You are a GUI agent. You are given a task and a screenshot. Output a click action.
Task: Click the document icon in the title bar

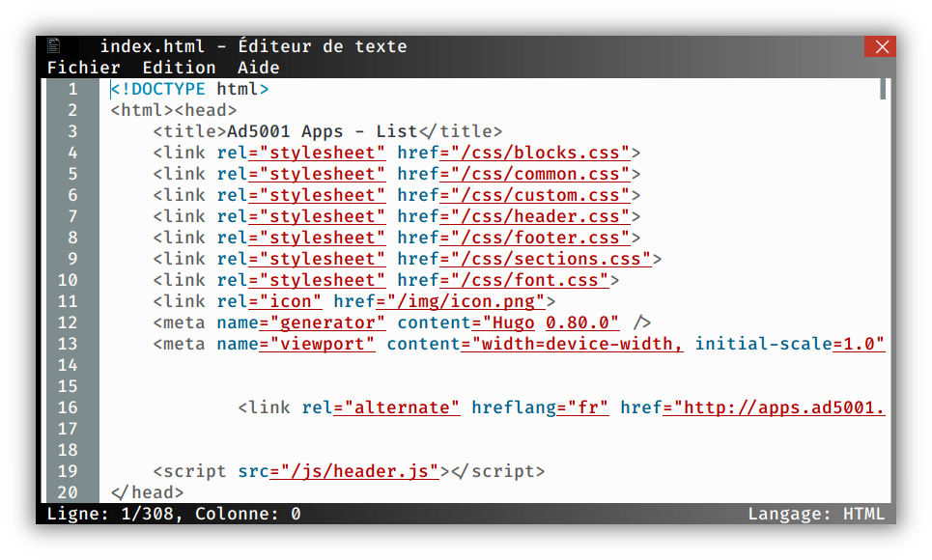(x=54, y=45)
